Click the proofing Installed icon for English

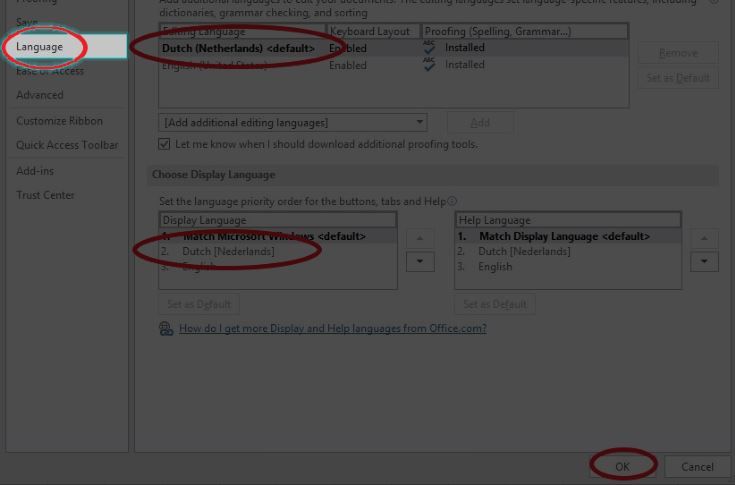tap(429, 65)
